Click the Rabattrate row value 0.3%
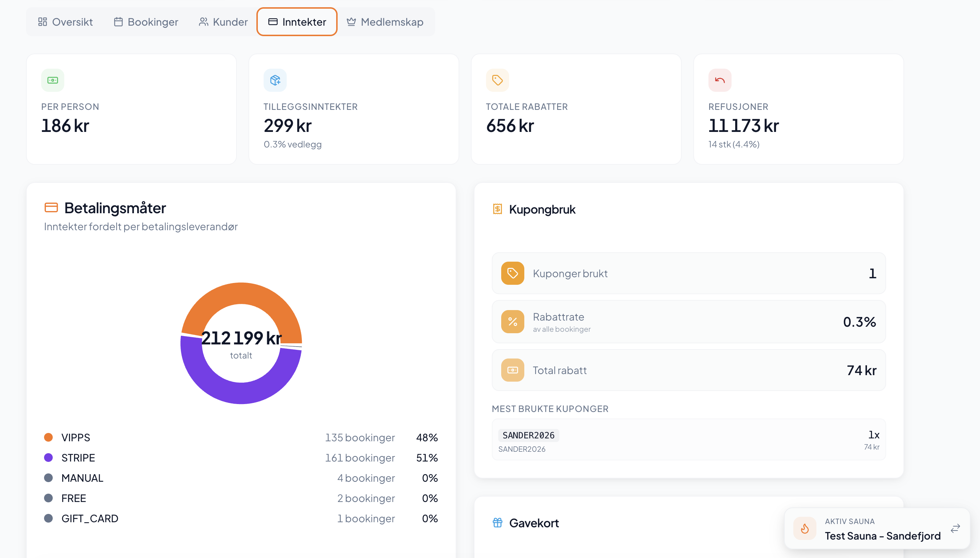Image resolution: width=980 pixels, height=558 pixels. [859, 322]
